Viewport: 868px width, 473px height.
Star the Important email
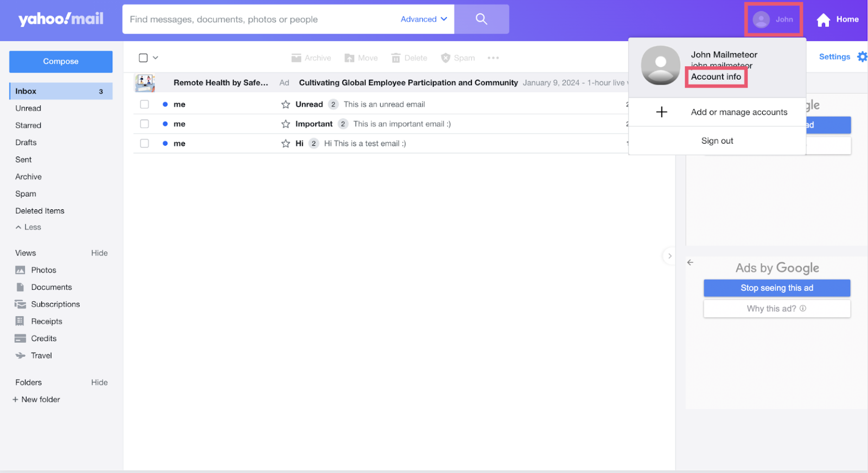pyautogui.click(x=286, y=124)
